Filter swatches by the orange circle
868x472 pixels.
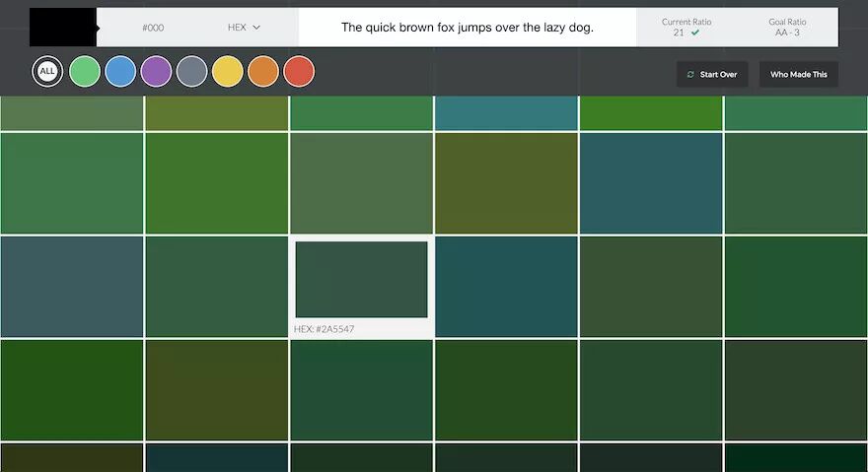click(263, 71)
